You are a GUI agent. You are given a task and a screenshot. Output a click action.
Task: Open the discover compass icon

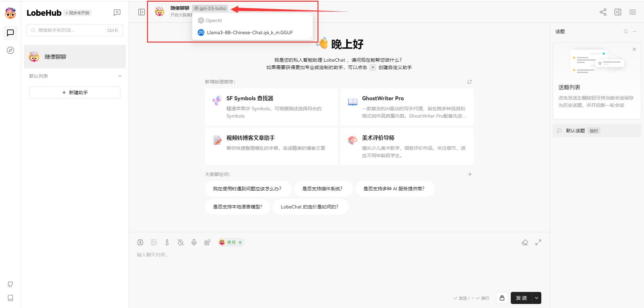tap(10, 50)
